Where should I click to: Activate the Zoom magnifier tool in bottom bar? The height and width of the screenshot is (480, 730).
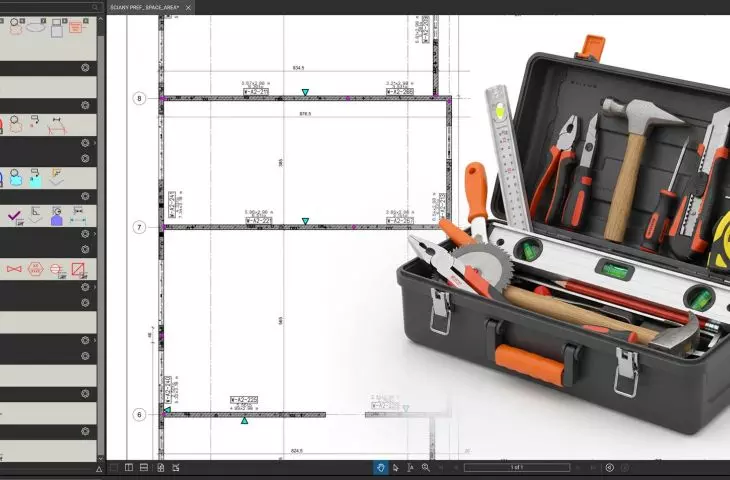click(426, 467)
